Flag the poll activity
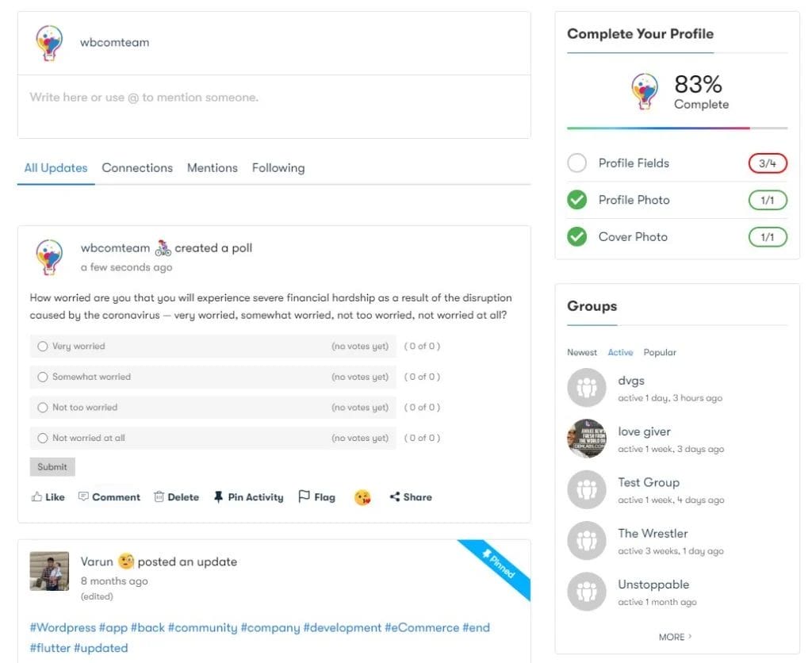Viewport: 812px width, 663px height. [316, 497]
